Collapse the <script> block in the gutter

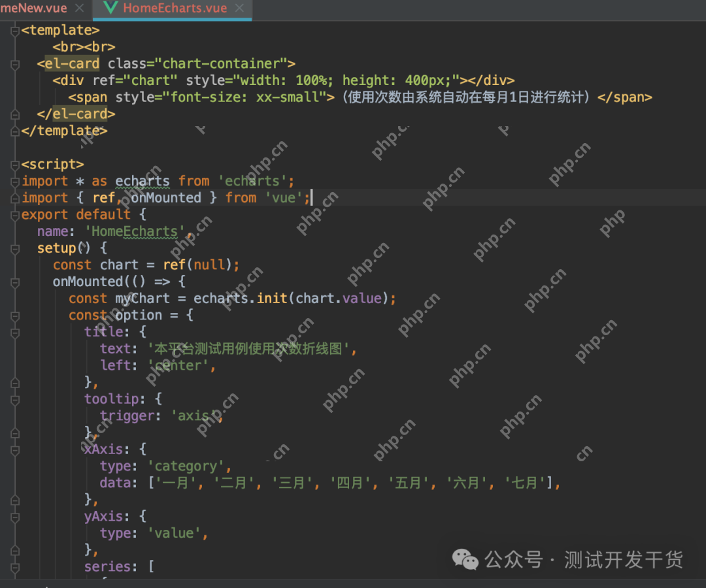click(x=15, y=165)
